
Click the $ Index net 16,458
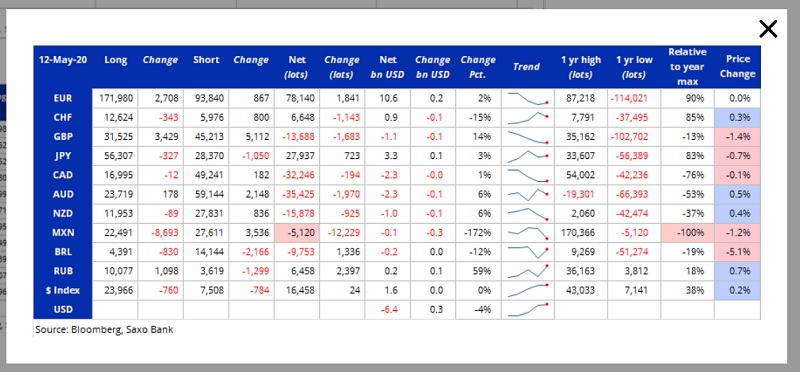click(x=301, y=290)
